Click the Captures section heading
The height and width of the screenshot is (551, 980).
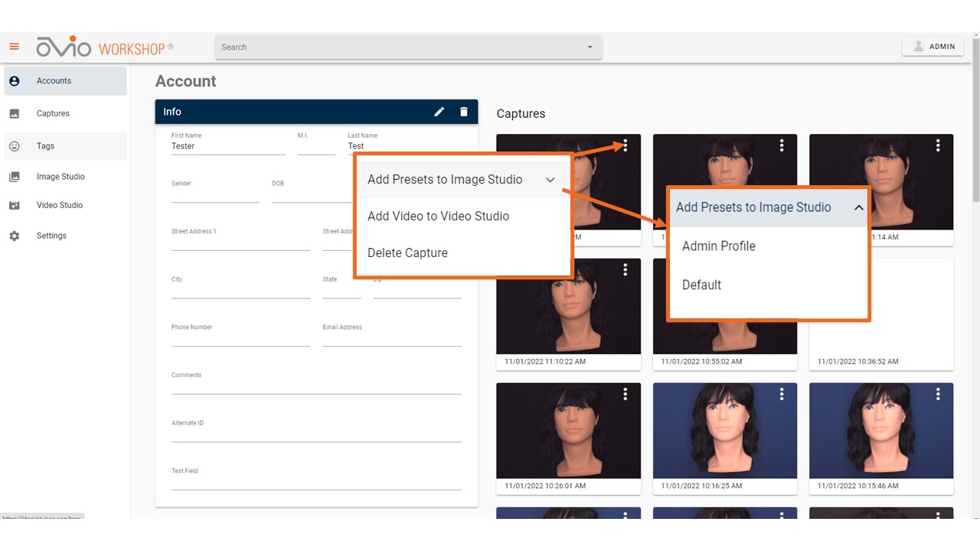(x=521, y=114)
